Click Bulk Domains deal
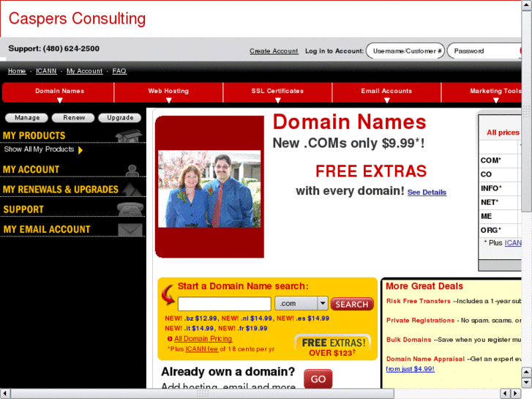The width and height of the screenshot is (532, 399). click(408, 340)
